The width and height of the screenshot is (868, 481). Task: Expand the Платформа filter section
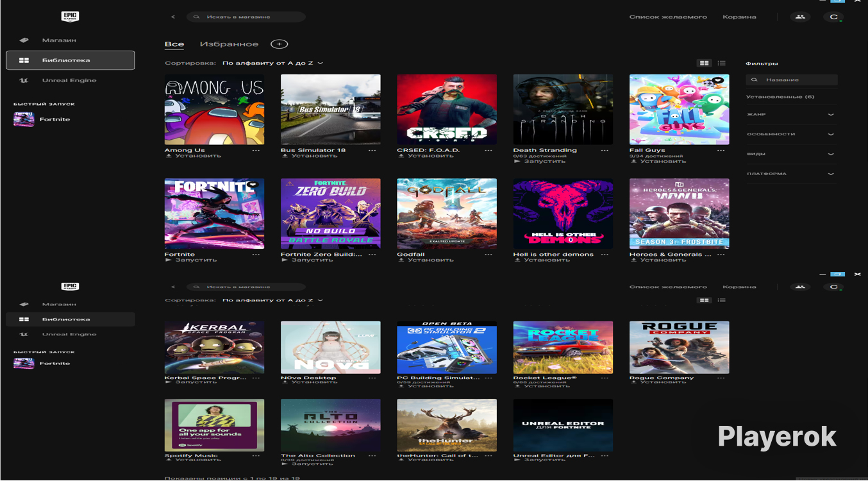tap(791, 174)
